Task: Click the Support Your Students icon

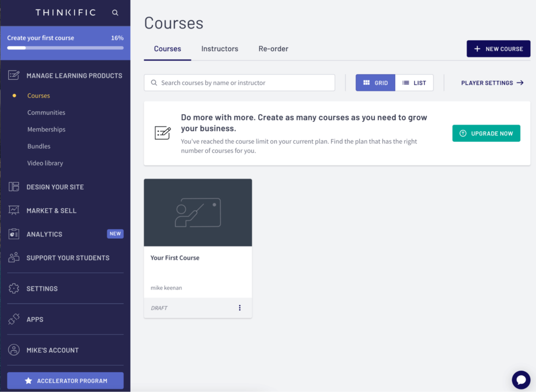Action: click(14, 257)
